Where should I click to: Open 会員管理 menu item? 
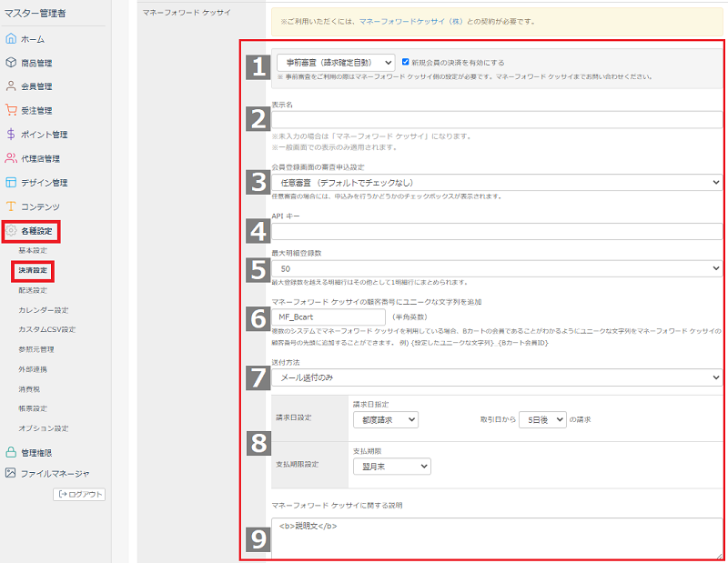[x=36, y=86]
